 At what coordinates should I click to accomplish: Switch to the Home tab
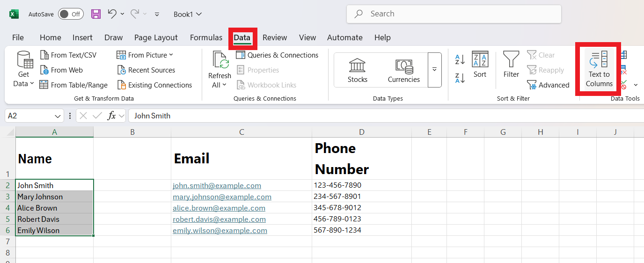pos(51,37)
